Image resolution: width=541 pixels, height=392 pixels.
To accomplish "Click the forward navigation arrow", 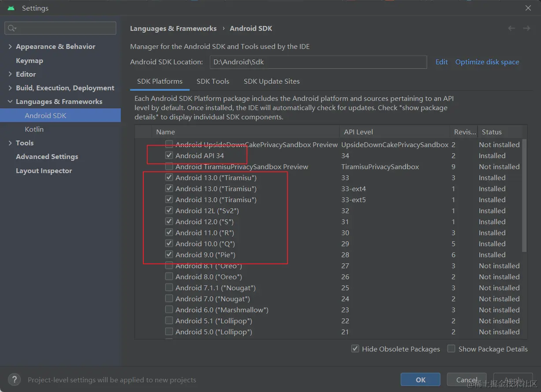I will [526, 28].
